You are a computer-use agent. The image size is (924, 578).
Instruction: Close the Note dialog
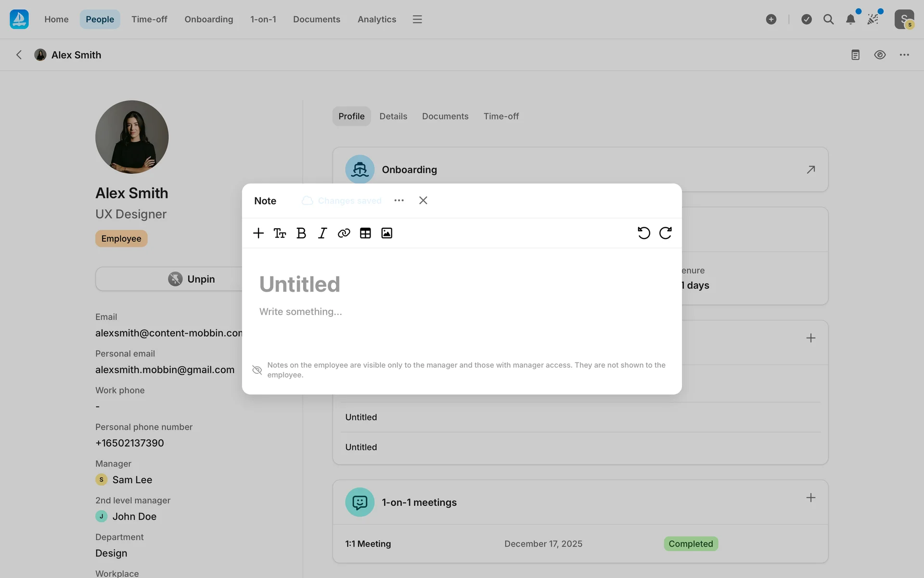423,200
